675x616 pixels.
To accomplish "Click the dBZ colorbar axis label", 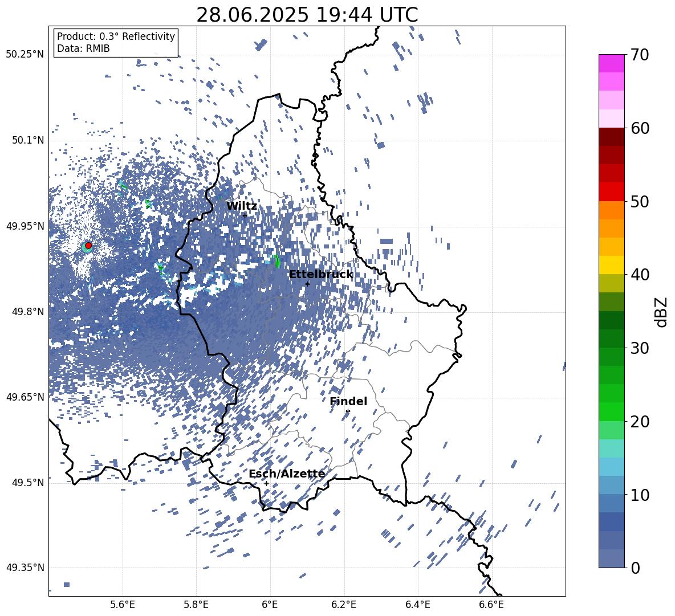I will (x=662, y=312).
